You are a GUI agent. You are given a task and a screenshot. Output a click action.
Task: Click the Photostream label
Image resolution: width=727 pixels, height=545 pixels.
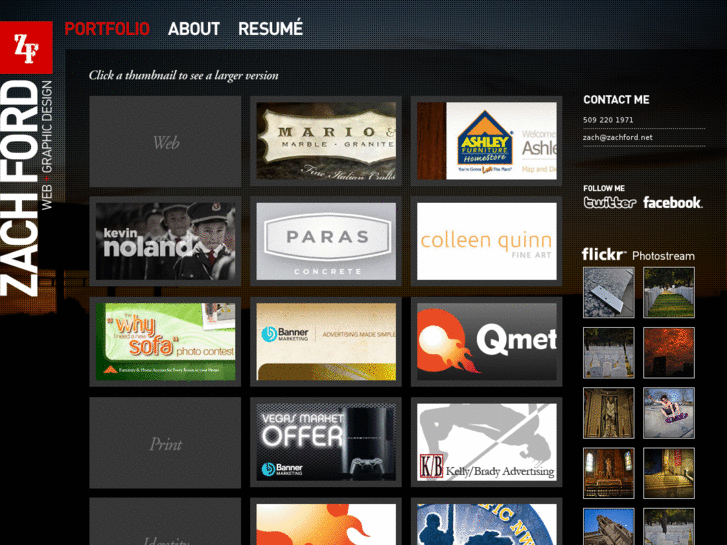663,256
